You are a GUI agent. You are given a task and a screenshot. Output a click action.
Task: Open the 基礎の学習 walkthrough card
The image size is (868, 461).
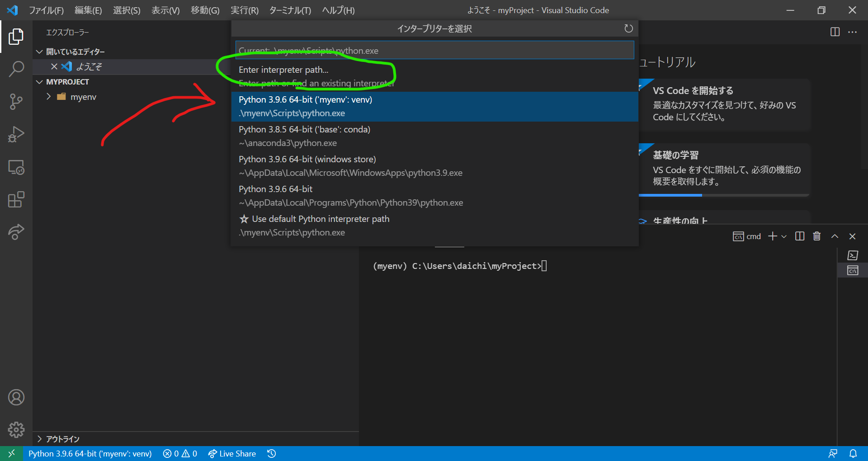click(724, 169)
